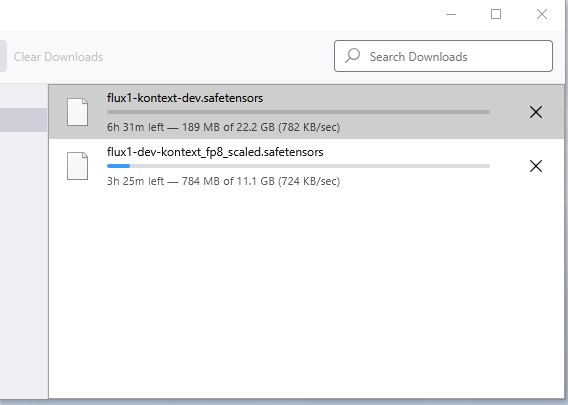The image size is (568, 405).
Task: Cancel the flux1-kontext-dev.safetensors download
Action: pyautogui.click(x=536, y=112)
